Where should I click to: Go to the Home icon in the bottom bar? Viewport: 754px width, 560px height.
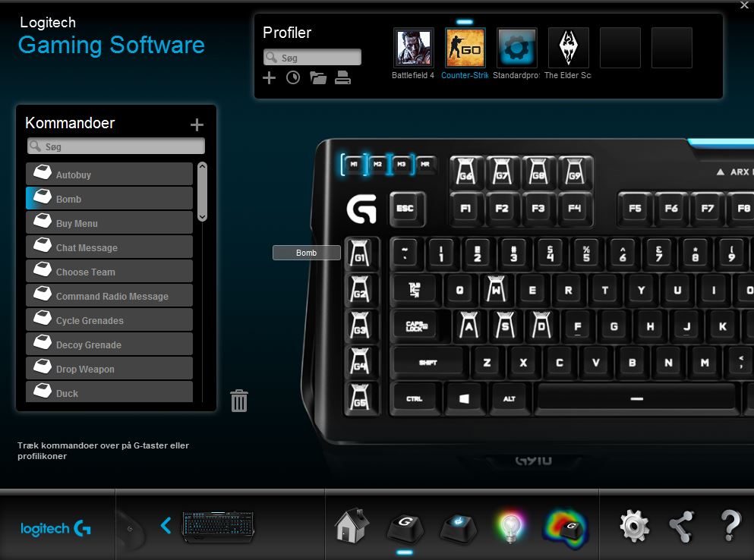click(352, 525)
